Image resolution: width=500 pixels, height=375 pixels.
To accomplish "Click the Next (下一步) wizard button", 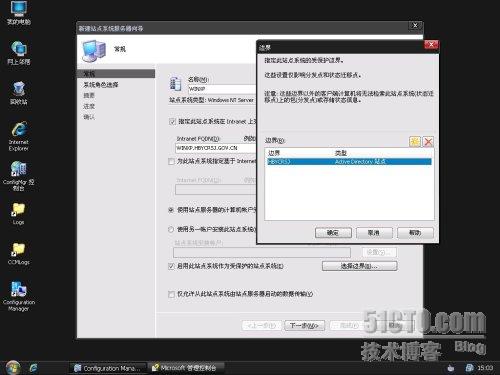I will point(304,325).
